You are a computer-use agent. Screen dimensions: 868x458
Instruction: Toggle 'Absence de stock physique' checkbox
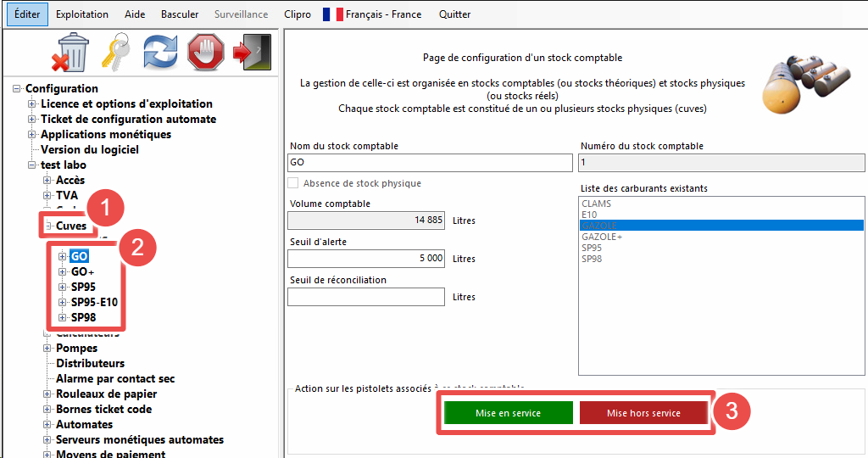click(x=293, y=183)
